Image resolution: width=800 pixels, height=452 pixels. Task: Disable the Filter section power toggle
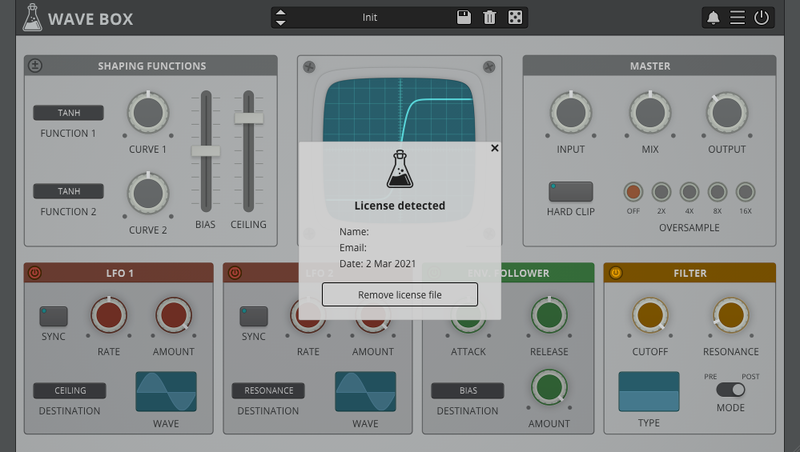615,272
